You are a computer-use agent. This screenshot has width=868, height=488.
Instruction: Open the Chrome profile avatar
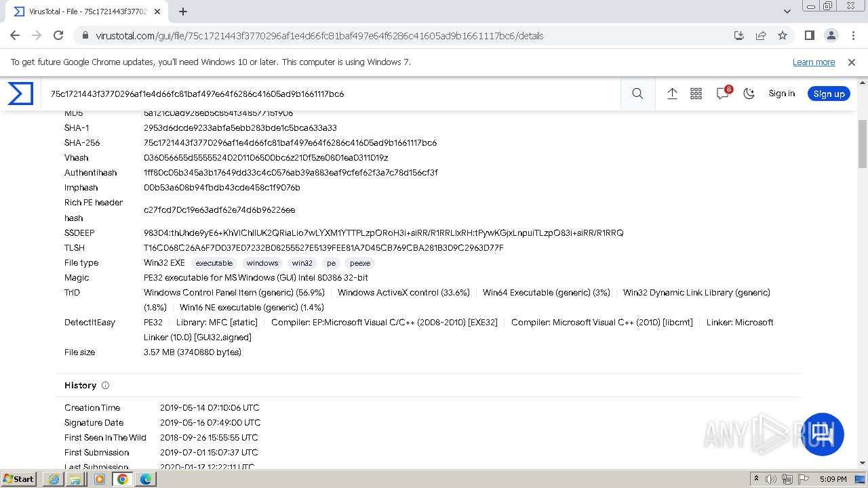831,35
